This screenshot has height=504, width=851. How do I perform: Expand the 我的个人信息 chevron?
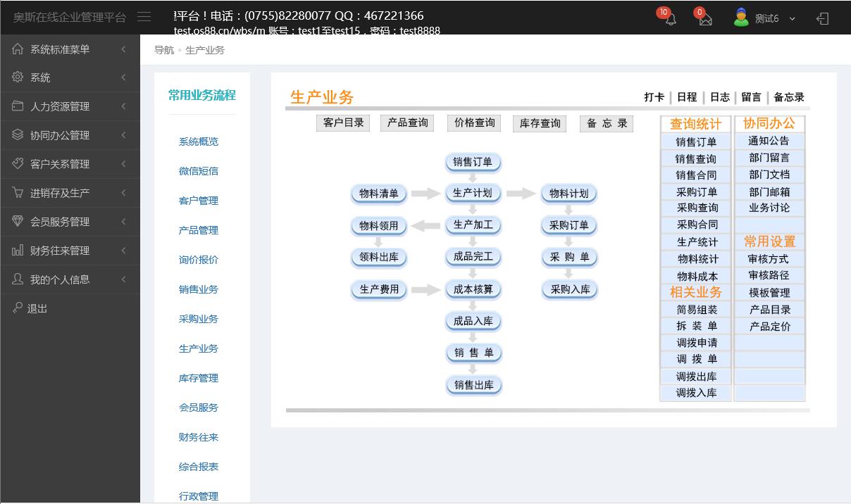coord(123,279)
